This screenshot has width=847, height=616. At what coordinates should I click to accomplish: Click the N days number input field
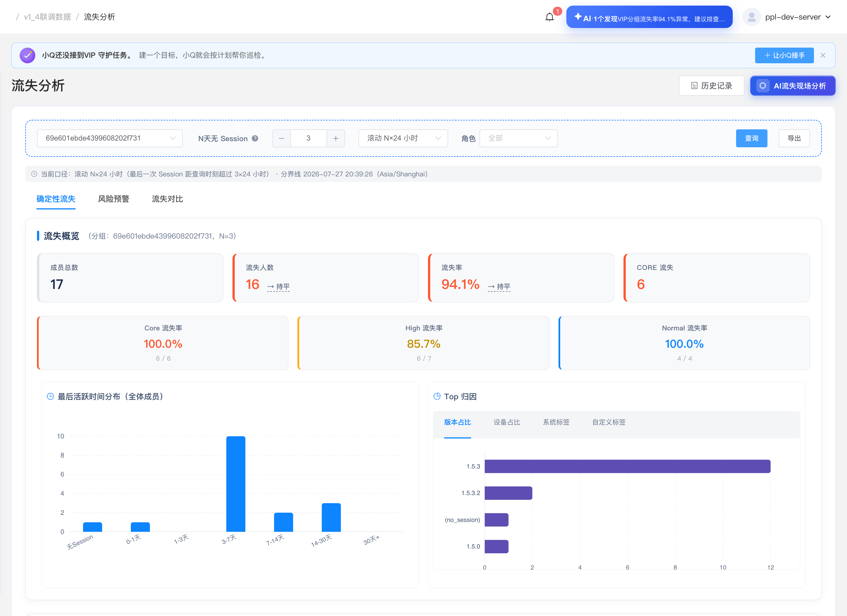308,139
